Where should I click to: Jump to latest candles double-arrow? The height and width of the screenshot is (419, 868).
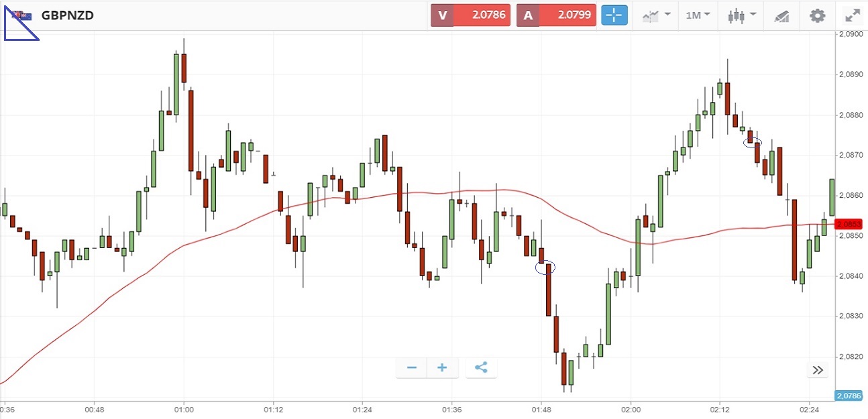[x=818, y=370]
